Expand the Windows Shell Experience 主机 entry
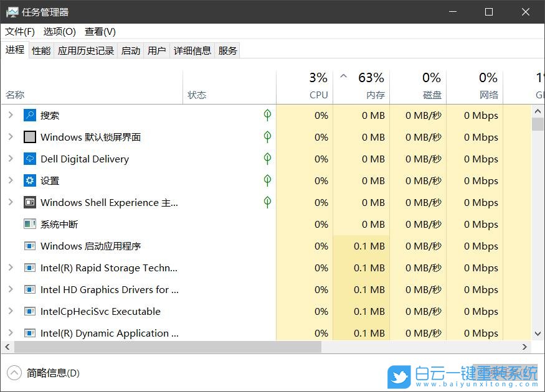This screenshot has width=545, height=392. point(11,202)
